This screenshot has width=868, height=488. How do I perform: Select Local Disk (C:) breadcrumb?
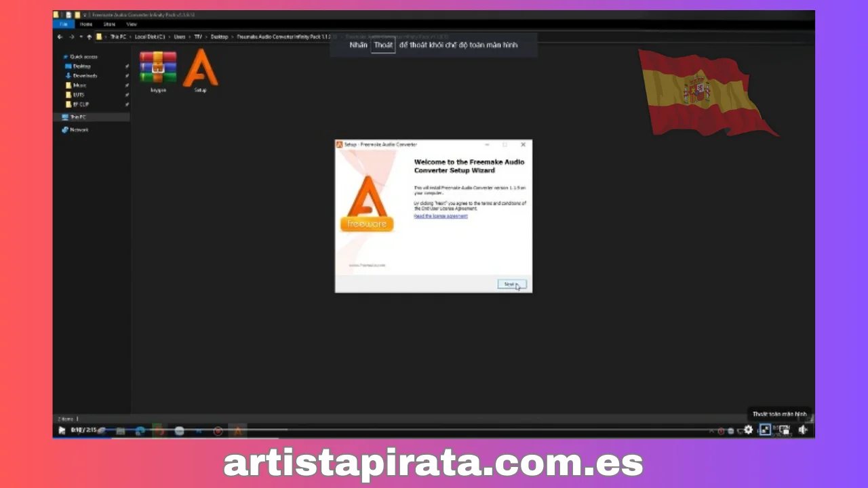(150, 37)
